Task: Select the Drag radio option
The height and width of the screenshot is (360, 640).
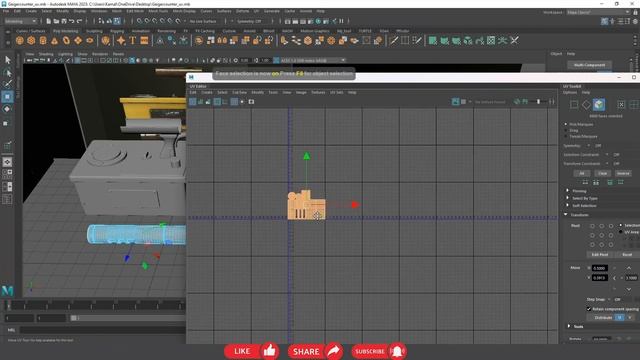Action: (x=566, y=130)
